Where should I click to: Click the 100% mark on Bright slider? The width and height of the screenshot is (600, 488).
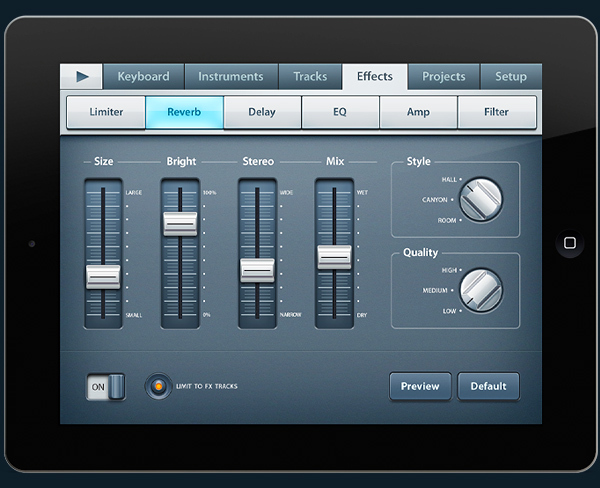pyautogui.click(x=209, y=193)
